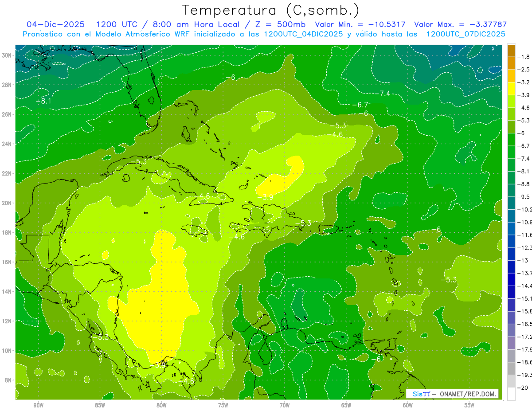Click the "-3.2" colorbar tick label
Viewport: 532px width, 411px height.
pyautogui.click(x=524, y=82)
